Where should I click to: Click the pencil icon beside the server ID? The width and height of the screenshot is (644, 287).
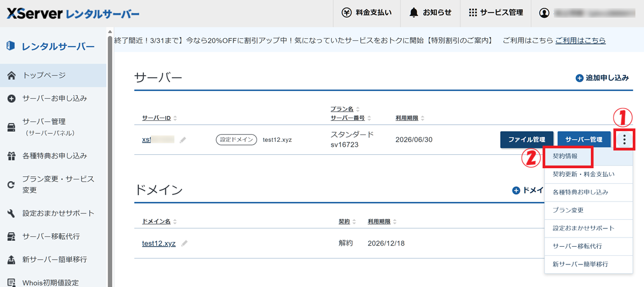click(x=183, y=140)
